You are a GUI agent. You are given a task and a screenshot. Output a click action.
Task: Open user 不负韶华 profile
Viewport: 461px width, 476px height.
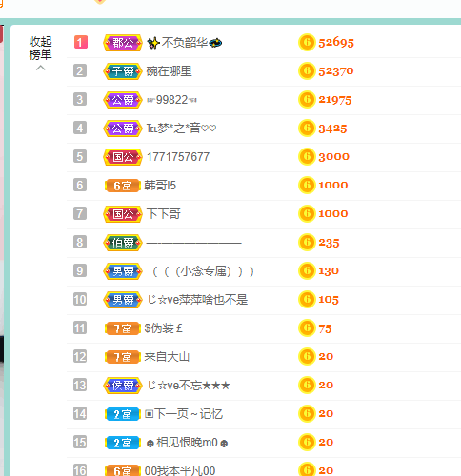click(184, 43)
